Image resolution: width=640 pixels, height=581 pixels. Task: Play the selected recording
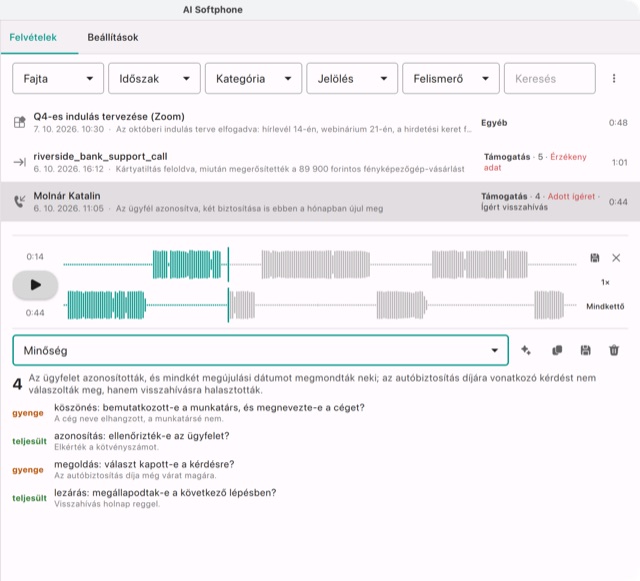[35, 285]
